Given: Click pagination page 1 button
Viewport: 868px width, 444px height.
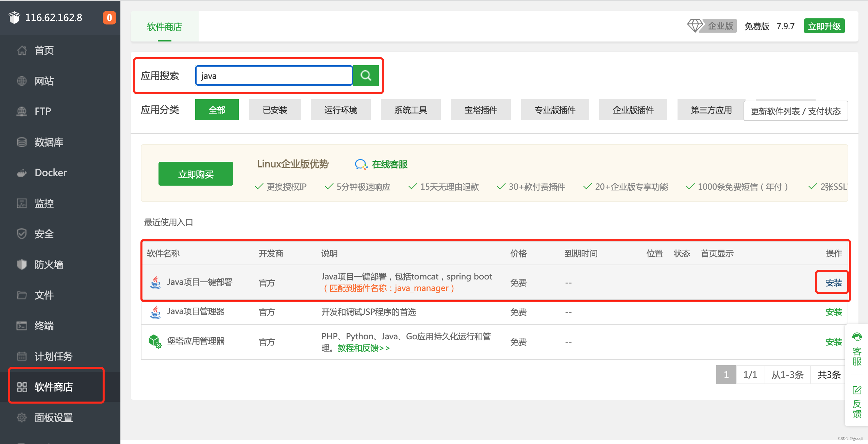Looking at the screenshot, I should 726,375.
